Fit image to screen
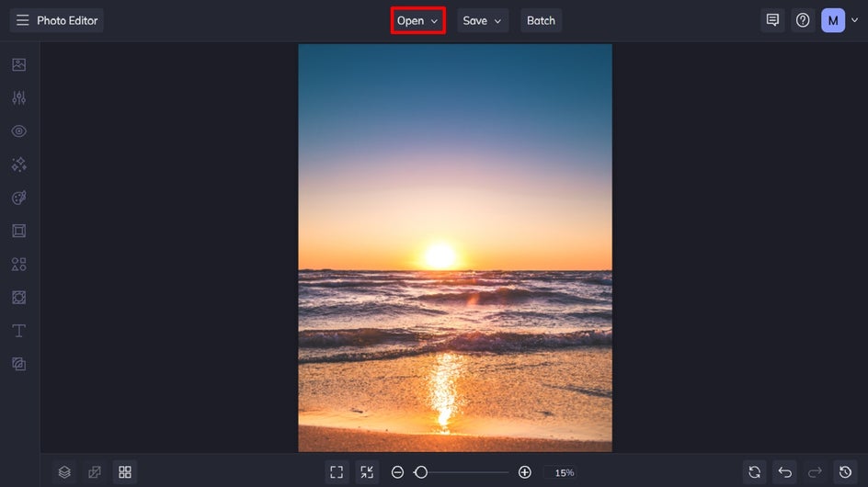Viewport: 868px width, 487px height. pyautogui.click(x=337, y=472)
